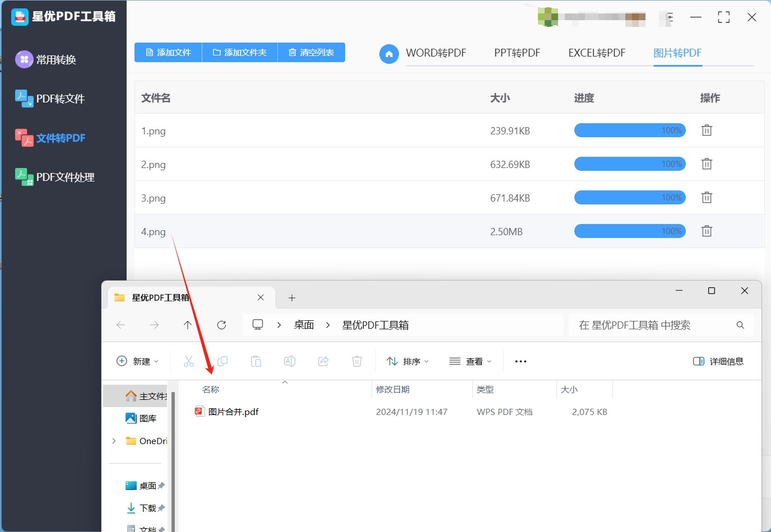Click the 2.png progress bar
This screenshot has height=532, width=771.
pyautogui.click(x=630, y=164)
